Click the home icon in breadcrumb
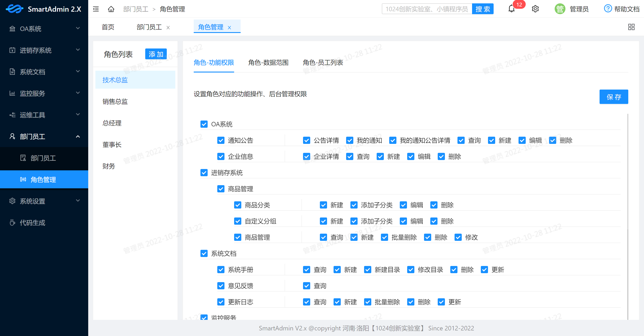 pyautogui.click(x=111, y=9)
